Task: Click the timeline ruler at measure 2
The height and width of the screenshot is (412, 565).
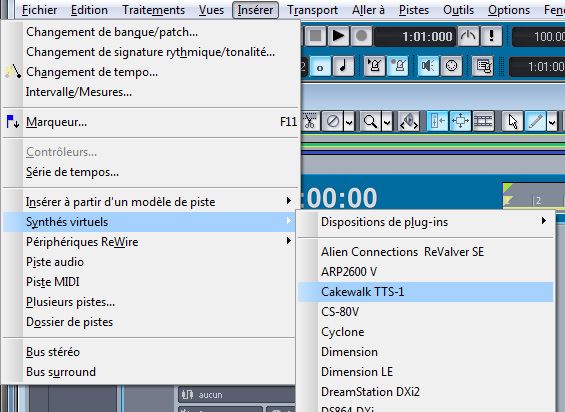Action: coord(538,200)
